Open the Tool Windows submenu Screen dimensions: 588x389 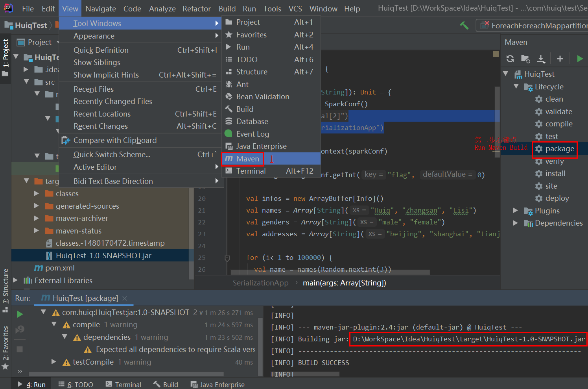click(141, 24)
